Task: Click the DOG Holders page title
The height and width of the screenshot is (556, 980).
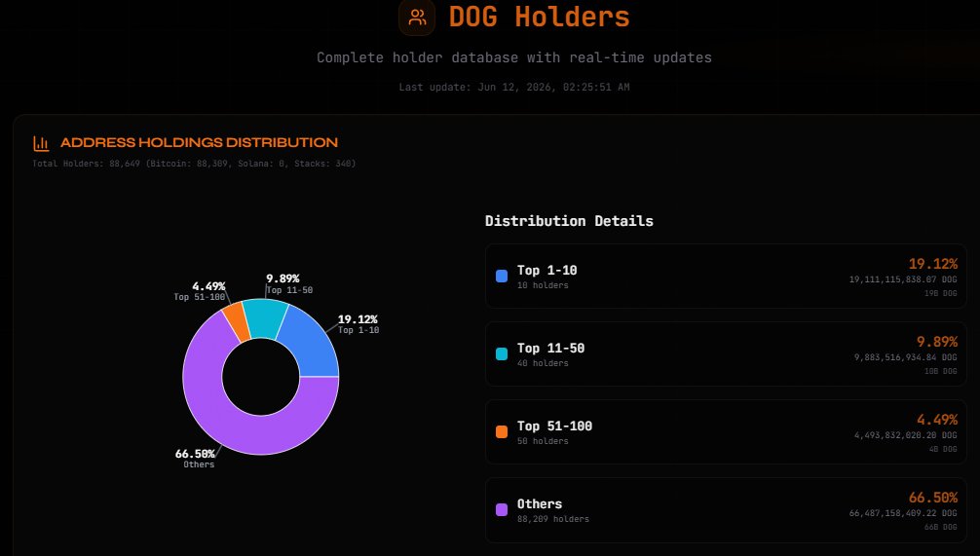Action: (x=539, y=17)
